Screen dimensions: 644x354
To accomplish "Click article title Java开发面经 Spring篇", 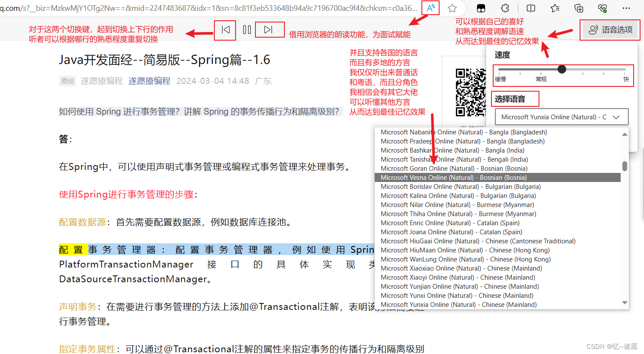I will (x=164, y=60).
